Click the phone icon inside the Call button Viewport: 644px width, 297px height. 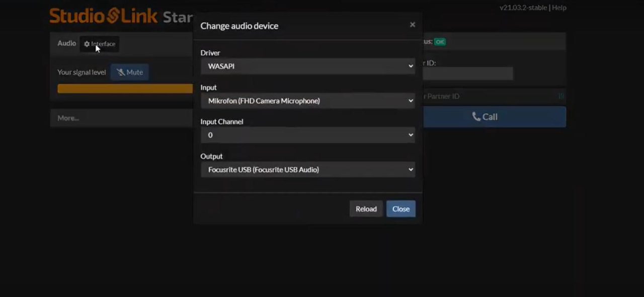coord(476,116)
